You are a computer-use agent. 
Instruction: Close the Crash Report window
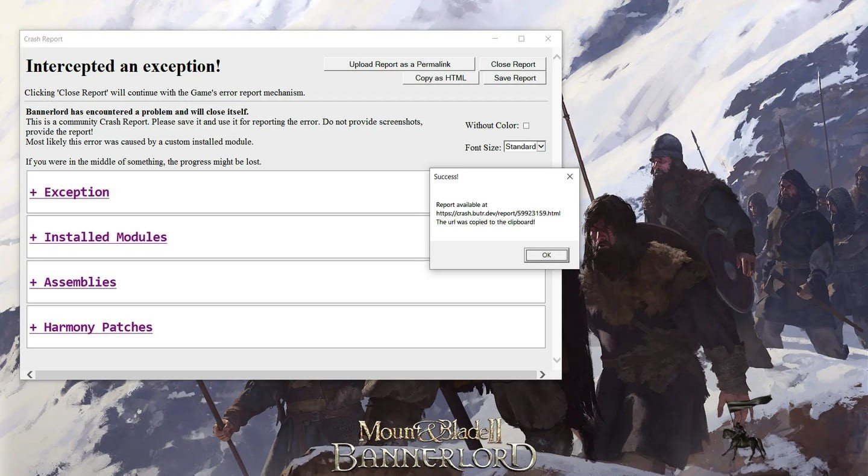(548, 39)
